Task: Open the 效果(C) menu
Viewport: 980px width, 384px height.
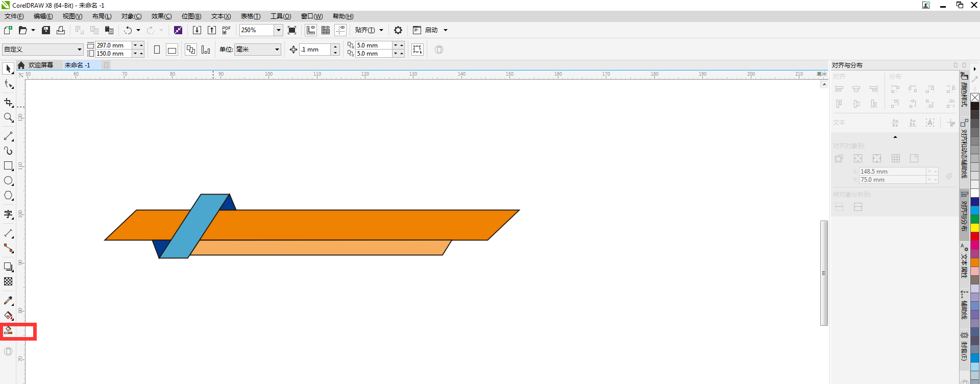Action: click(x=161, y=16)
